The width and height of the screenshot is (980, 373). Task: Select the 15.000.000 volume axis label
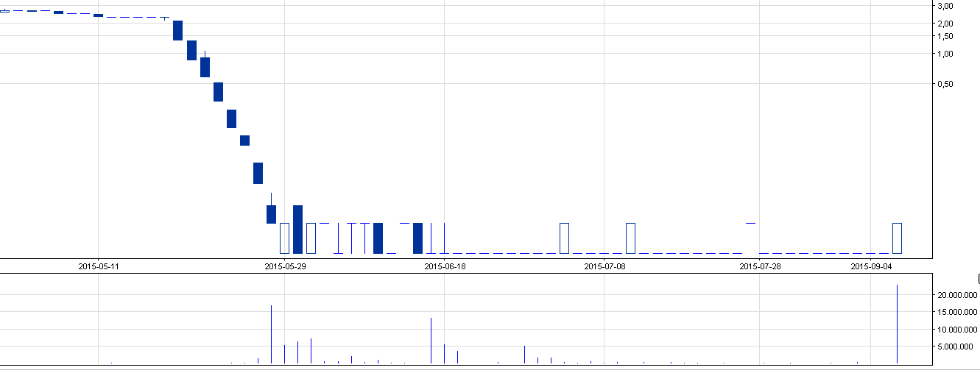(x=954, y=312)
